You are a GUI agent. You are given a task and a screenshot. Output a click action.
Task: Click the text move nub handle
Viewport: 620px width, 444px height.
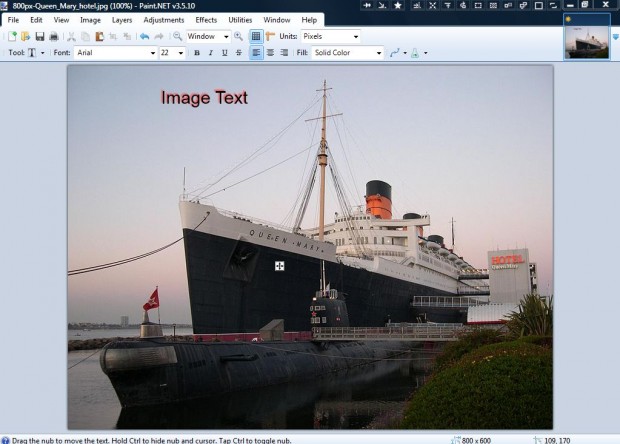point(280,266)
